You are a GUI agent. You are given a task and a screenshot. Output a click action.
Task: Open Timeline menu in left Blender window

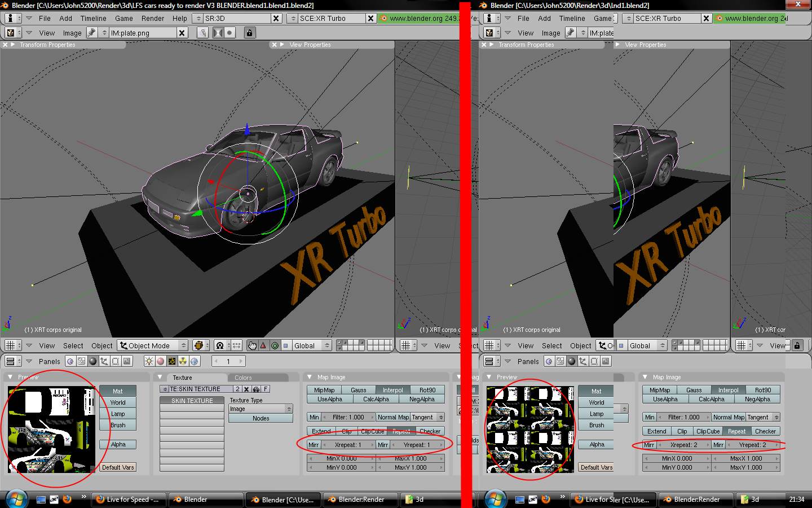pyautogui.click(x=93, y=18)
